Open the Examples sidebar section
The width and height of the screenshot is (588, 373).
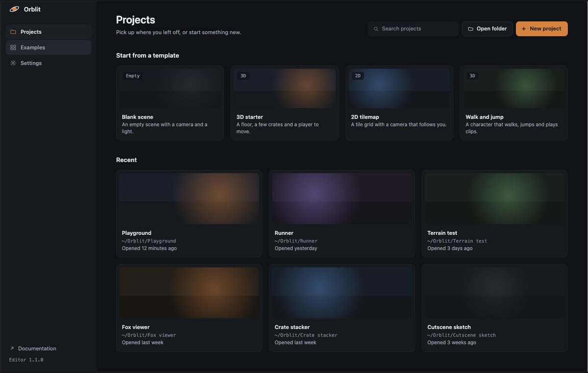click(x=49, y=47)
